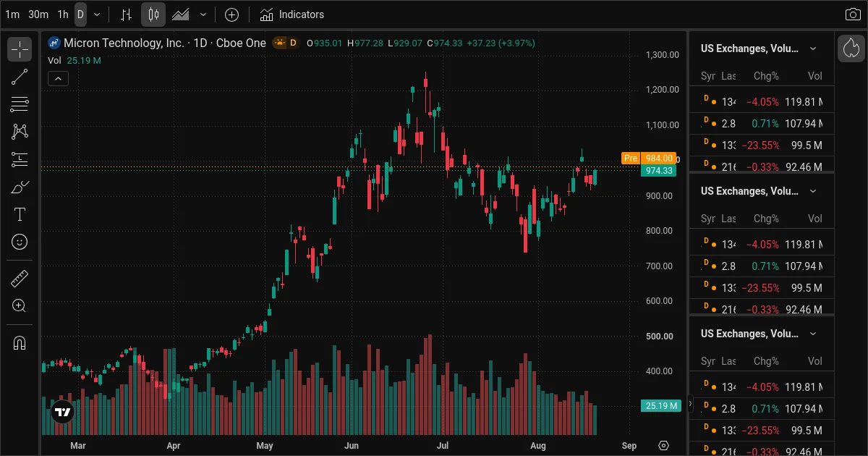
Task: Open middle hotlist 'US Exchanges, Volu...' dropdown chevron
Action: (813, 191)
